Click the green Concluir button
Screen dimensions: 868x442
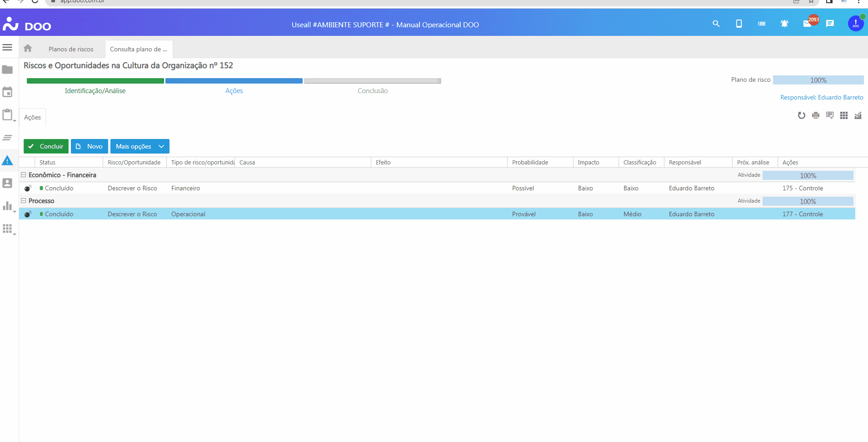pos(46,146)
